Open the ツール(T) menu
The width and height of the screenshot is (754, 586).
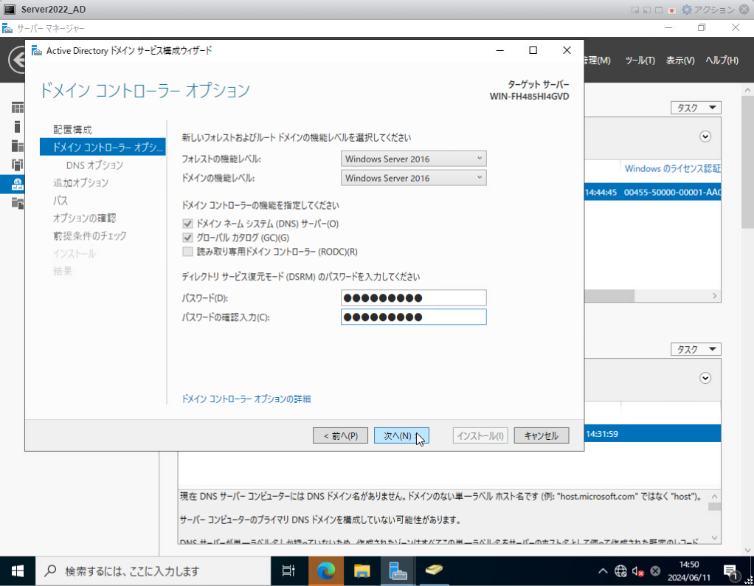pyautogui.click(x=640, y=61)
